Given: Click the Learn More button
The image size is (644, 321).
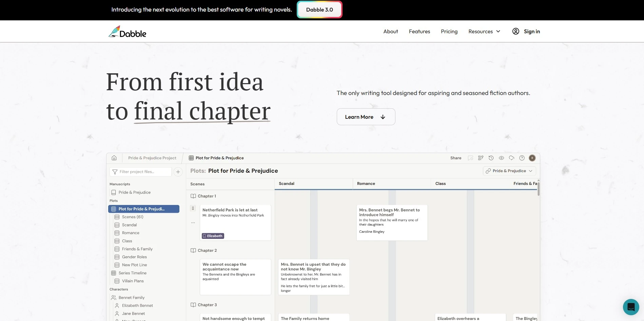Looking at the screenshot, I should click(366, 117).
